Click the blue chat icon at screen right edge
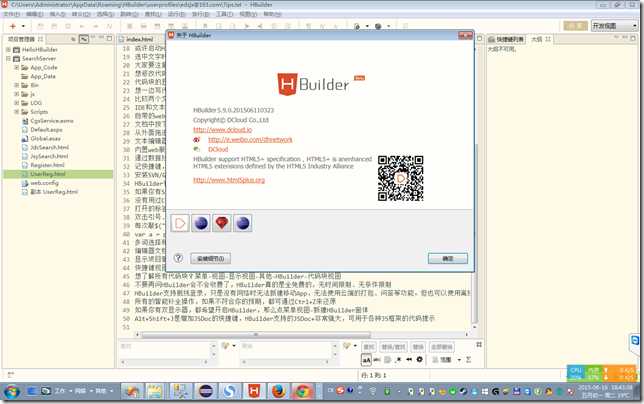The height and width of the screenshot is (404, 644). 635,341
